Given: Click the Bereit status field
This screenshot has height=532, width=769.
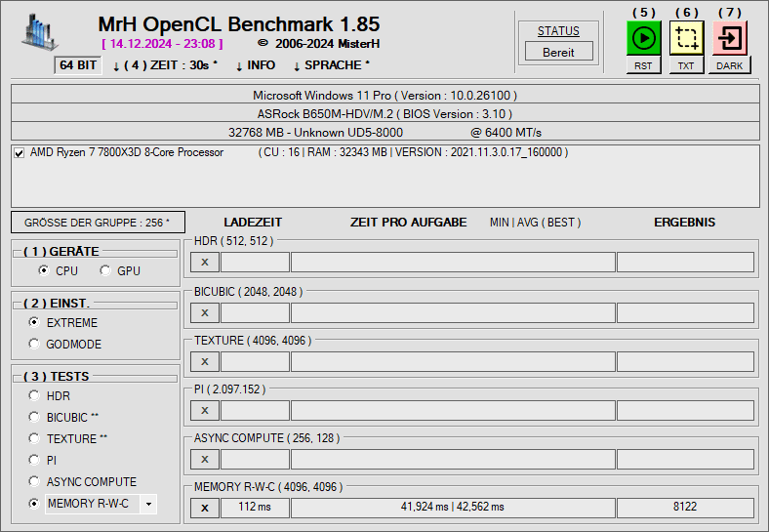Looking at the screenshot, I should click(558, 52).
